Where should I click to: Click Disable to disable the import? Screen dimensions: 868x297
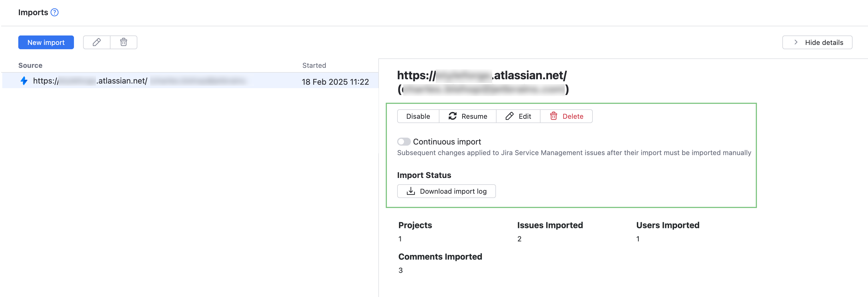(x=418, y=116)
